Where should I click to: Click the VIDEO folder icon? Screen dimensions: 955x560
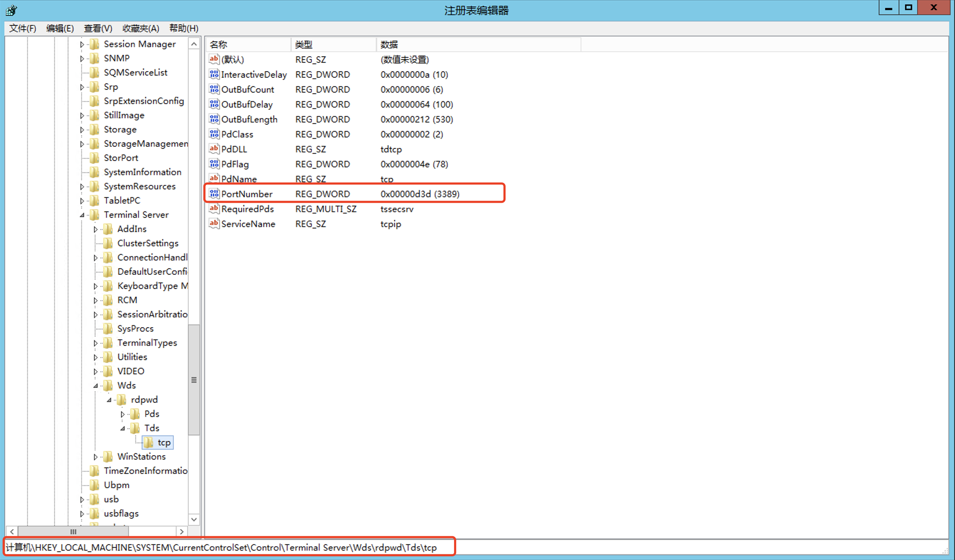(108, 371)
